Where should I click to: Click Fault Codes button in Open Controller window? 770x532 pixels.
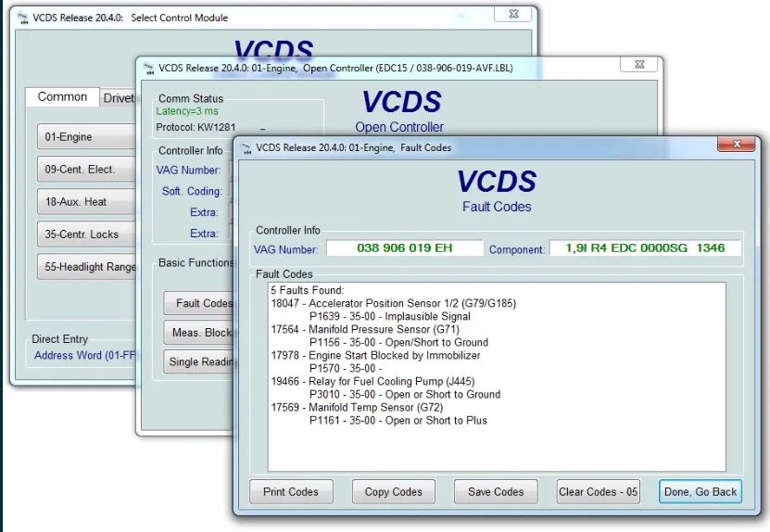pyautogui.click(x=199, y=303)
